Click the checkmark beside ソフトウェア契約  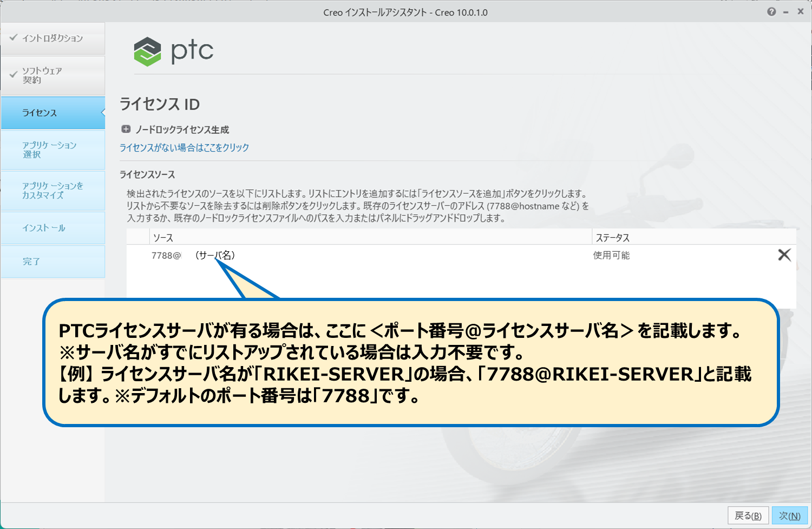point(14,75)
